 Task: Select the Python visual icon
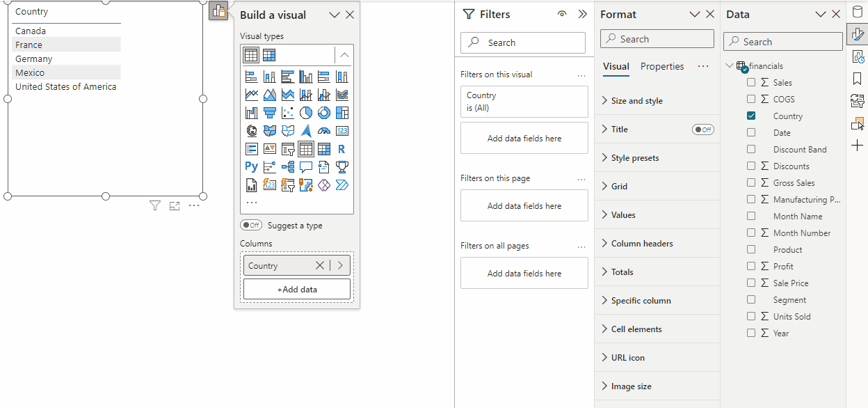click(x=252, y=167)
